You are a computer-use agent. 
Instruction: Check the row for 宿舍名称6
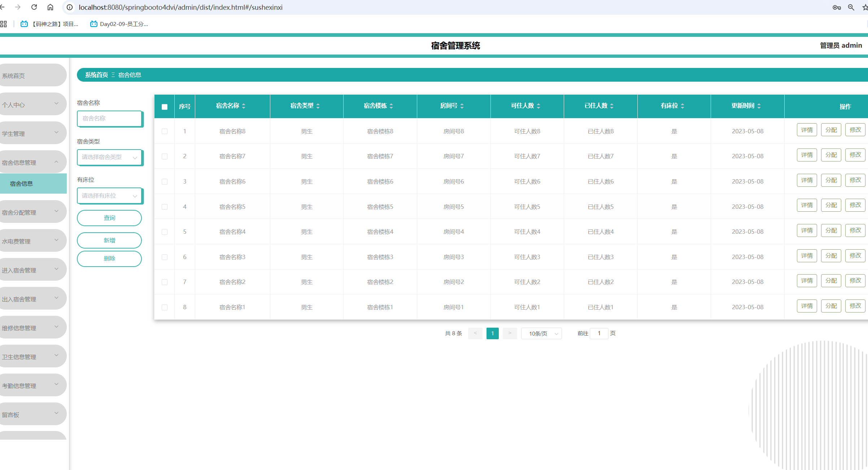click(x=165, y=181)
